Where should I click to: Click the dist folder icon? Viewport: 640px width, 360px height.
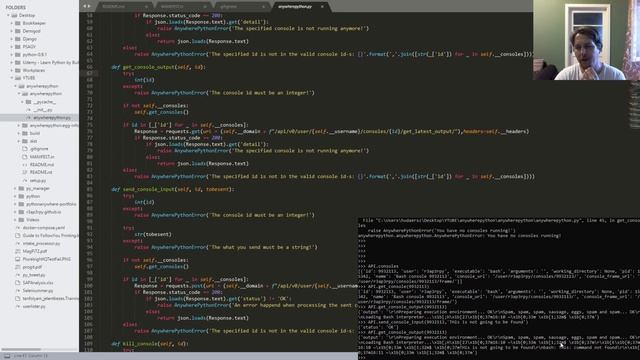point(25,141)
